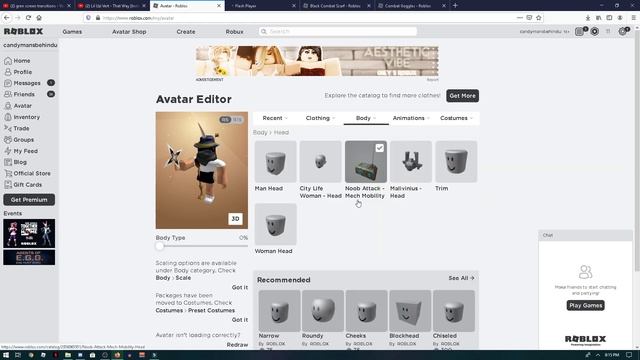Open the Games menu in the header
Image resolution: width=640 pixels, height=360 pixels.
coord(72,31)
